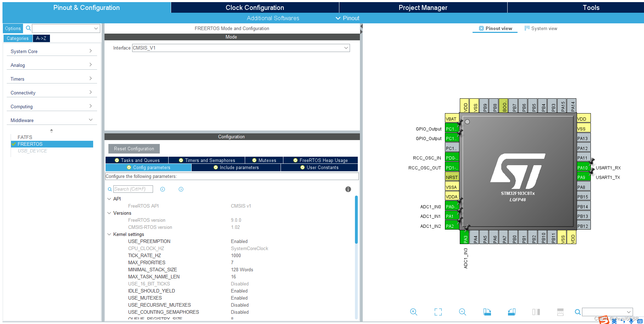Click the search magnifier in the pinout toolbar
Viewport: 644px width, 324px height.
pos(577,312)
